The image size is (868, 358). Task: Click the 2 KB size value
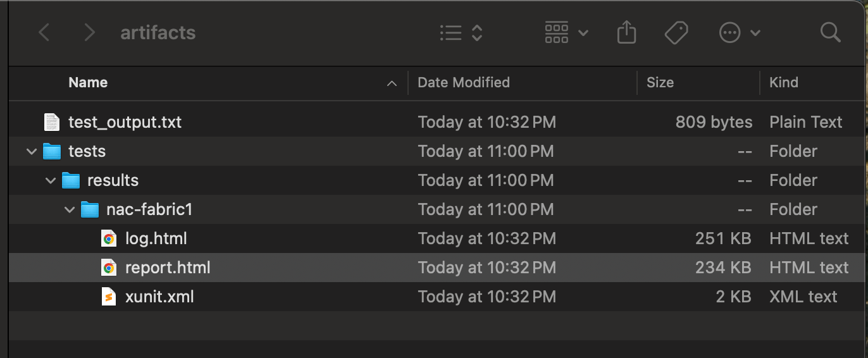tap(733, 297)
